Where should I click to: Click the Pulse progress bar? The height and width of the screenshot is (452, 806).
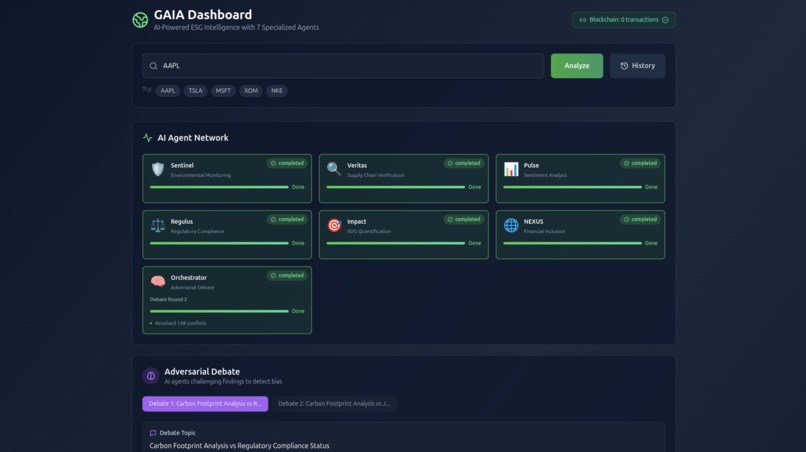click(x=572, y=187)
